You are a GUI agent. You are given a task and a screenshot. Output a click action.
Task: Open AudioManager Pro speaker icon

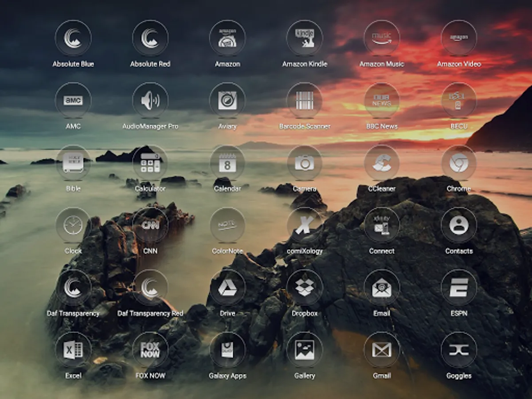(x=150, y=101)
